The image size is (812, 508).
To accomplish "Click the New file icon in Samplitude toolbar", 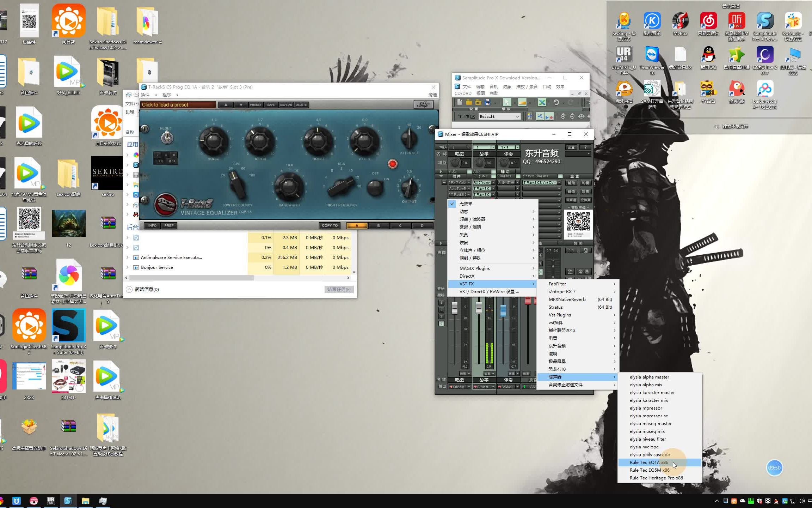I will coord(460,102).
